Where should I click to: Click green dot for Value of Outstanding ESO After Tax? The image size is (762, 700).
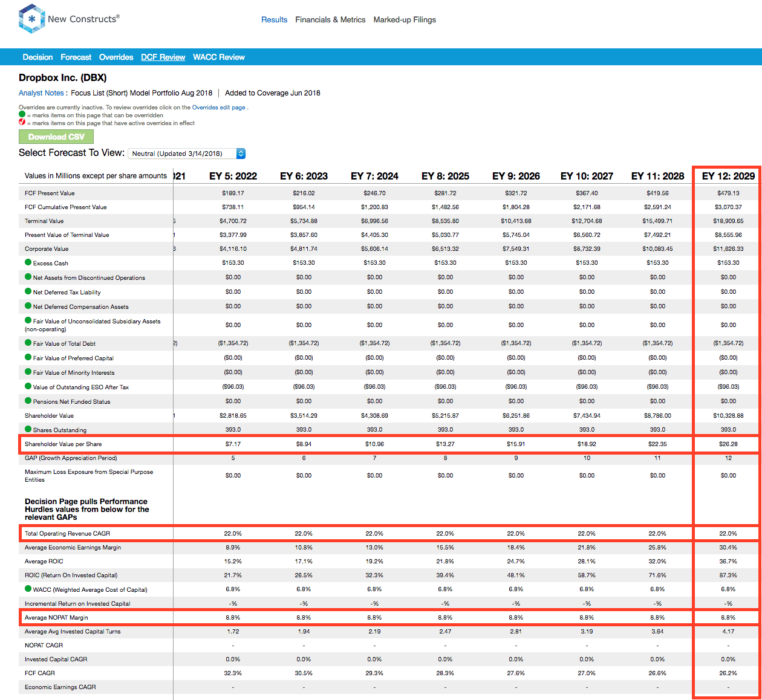[x=28, y=386]
